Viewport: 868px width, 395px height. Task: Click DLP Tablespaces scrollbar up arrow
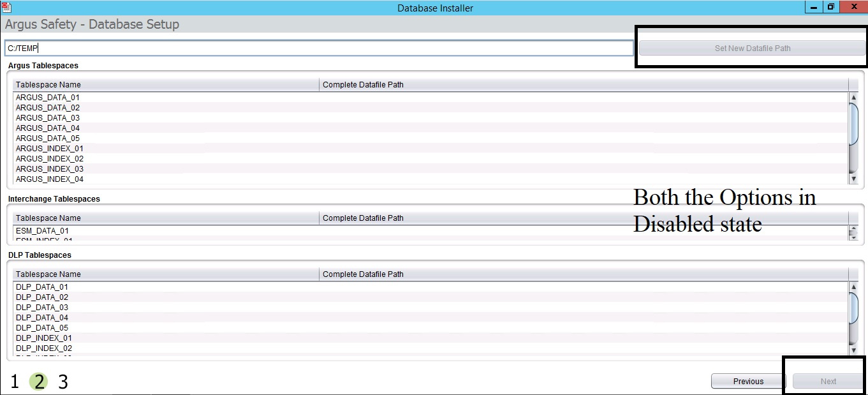854,287
